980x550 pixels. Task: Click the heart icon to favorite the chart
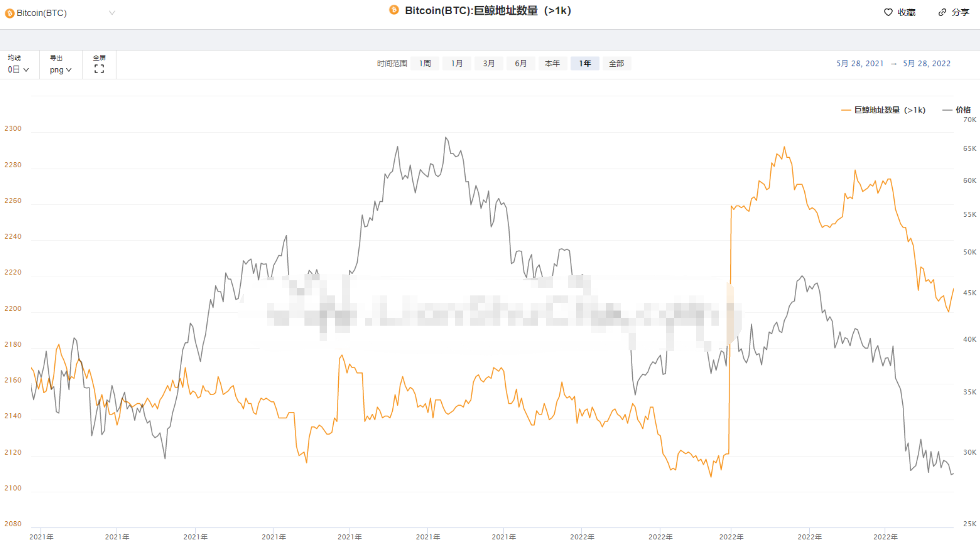click(x=888, y=13)
